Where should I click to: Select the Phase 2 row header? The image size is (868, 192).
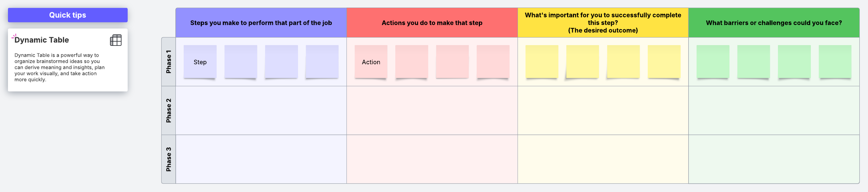pyautogui.click(x=169, y=110)
